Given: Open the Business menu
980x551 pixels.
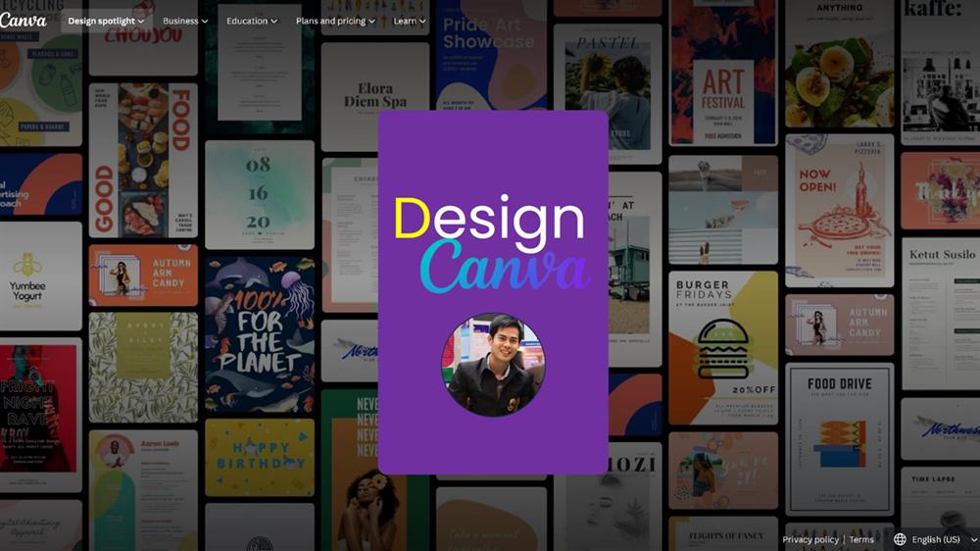Looking at the screenshot, I should (x=185, y=22).
